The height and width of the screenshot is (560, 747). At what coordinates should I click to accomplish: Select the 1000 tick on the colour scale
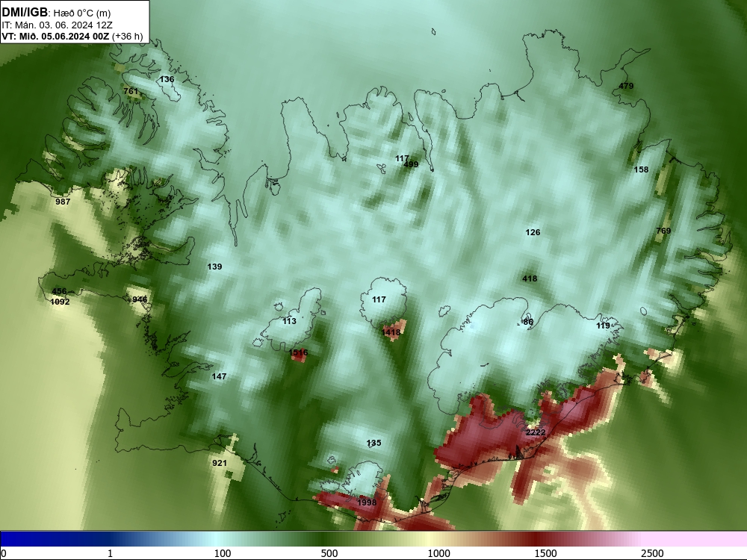coord(438,553)
